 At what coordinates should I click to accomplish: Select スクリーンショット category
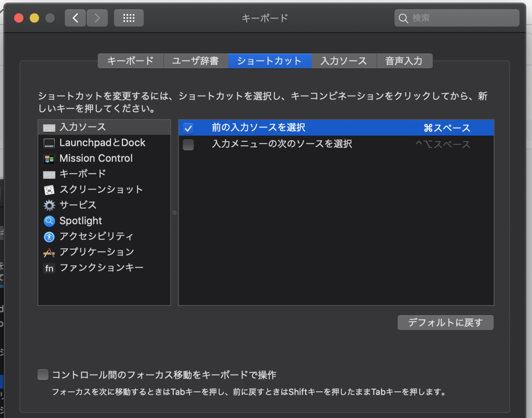coord(104,190)
